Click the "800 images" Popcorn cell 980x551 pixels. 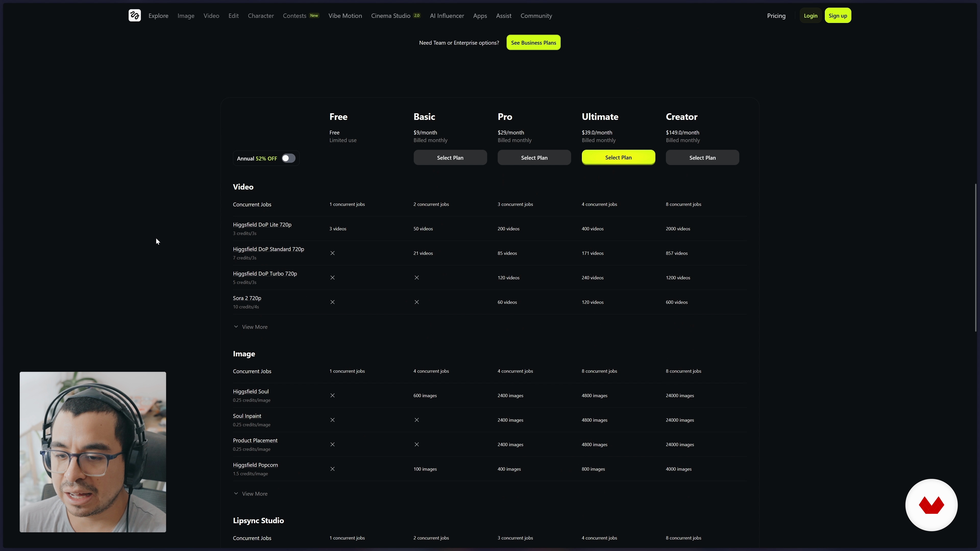(x=593, y=469)
